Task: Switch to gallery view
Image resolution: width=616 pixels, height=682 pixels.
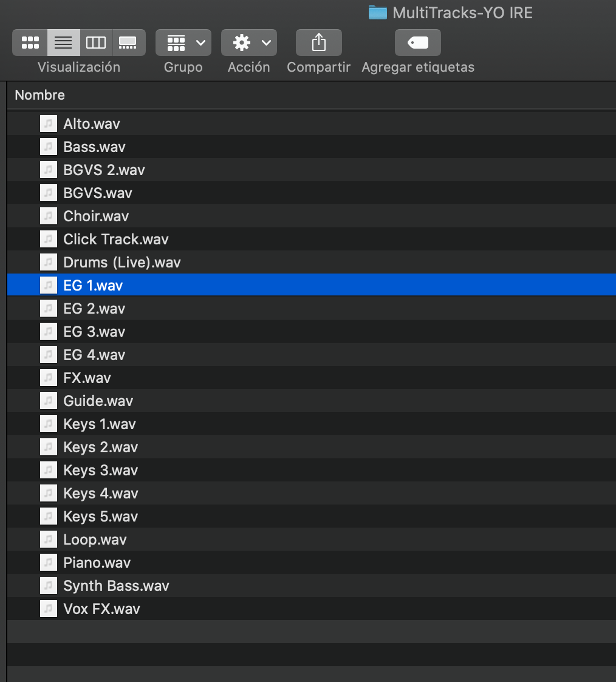Action: 128,43
